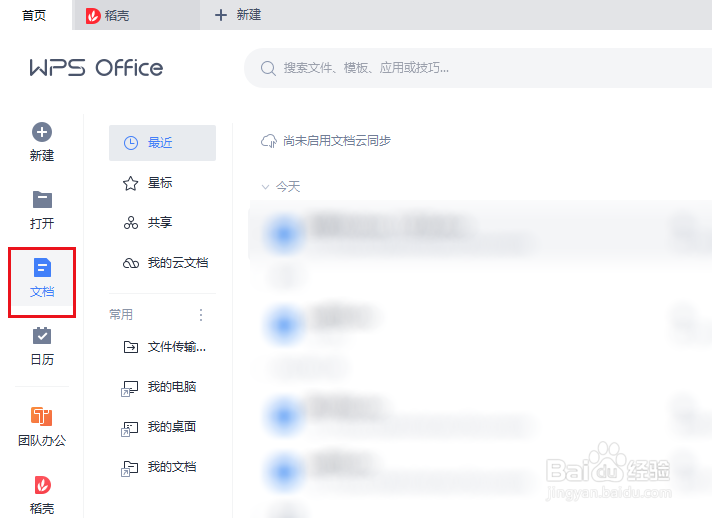Click the 新建 plus tab button

[237, 15]
